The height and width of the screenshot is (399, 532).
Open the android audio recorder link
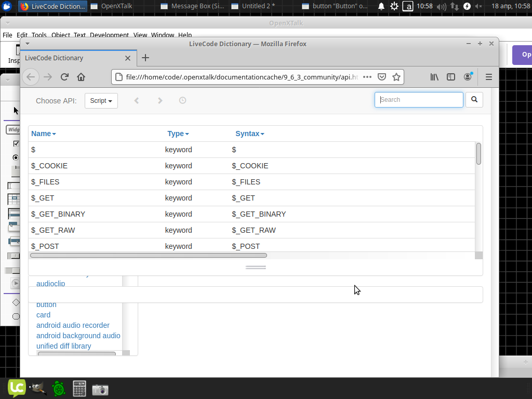pyautogui.click(x=73, y=325)
